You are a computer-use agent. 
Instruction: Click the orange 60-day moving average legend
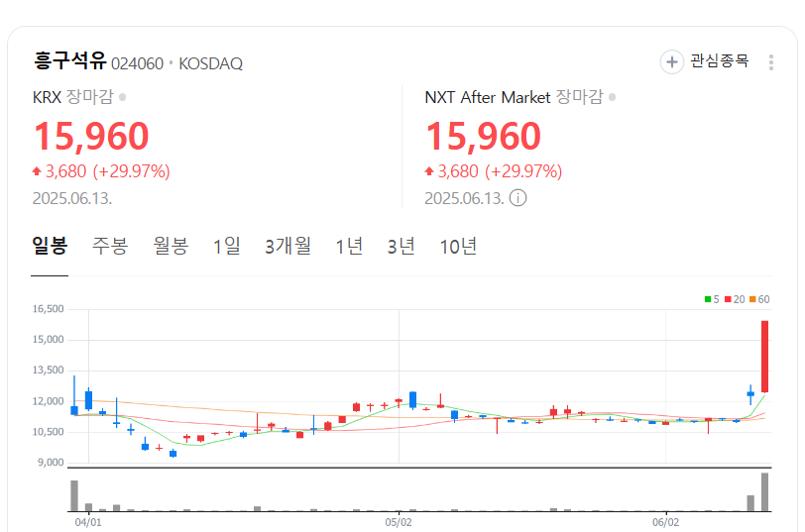tap(759, 299)
